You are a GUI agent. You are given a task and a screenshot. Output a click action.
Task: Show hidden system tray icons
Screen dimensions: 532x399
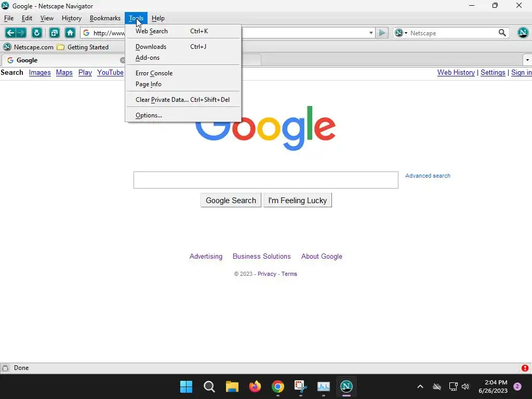click(420, 387)
